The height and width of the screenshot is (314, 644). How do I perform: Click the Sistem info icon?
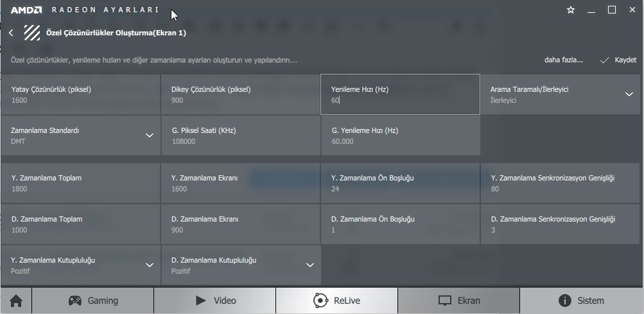[x=565, y=301]
